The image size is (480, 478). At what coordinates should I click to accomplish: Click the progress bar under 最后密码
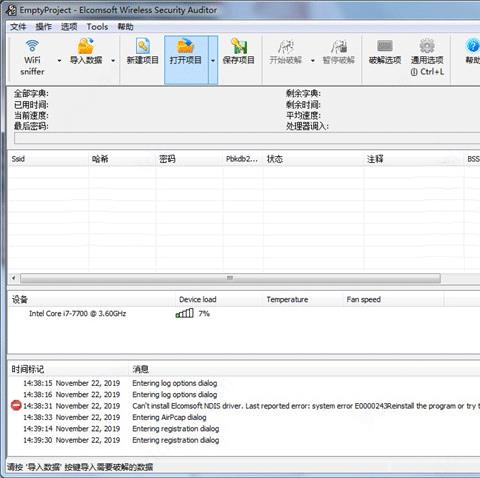247,138
